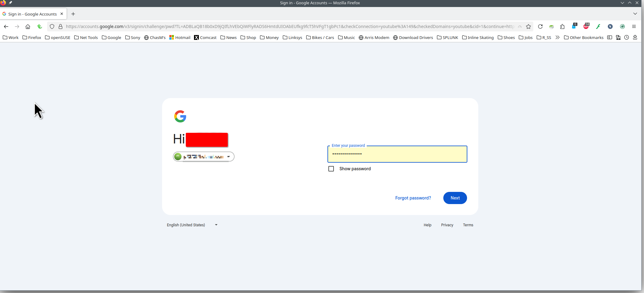
Task: Go back to the previous page
Action: [6, 26]
